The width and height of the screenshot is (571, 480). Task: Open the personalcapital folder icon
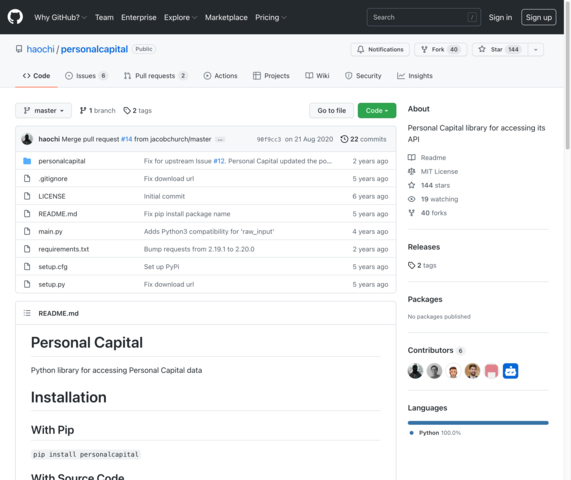click(27, 161)
